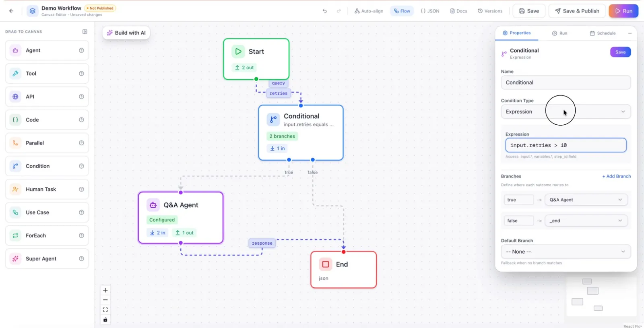Viewport: 644px width, 328px height.
Task: Fit the workflow view to screen
Action: point(105,309)
